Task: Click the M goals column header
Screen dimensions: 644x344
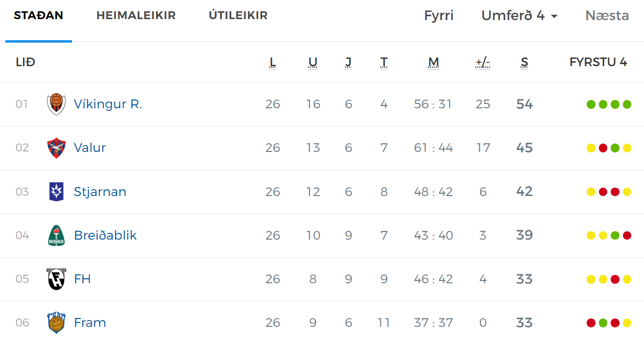Action: click(433, 62)
